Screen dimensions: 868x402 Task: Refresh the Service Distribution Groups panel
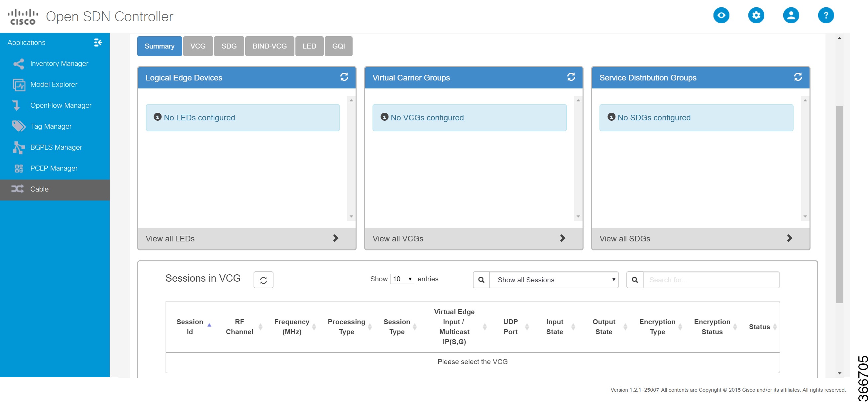tap(798, 77)
